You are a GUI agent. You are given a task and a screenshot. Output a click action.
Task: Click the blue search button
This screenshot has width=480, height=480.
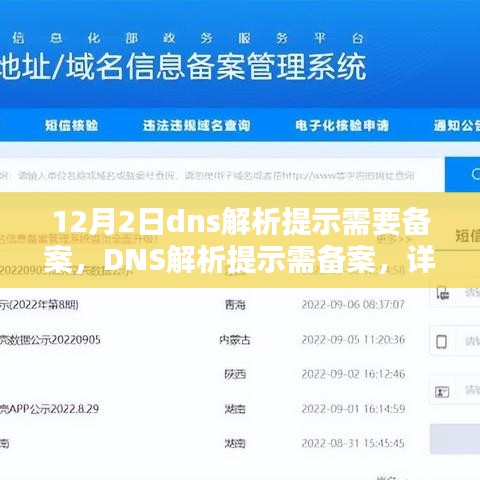(463, 175)
